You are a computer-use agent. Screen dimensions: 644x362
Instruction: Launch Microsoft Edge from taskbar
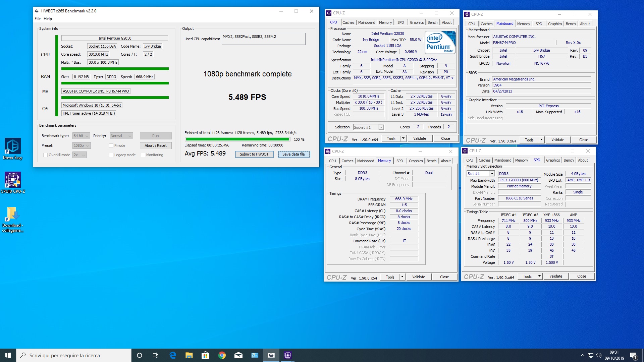tap(173, 355)
